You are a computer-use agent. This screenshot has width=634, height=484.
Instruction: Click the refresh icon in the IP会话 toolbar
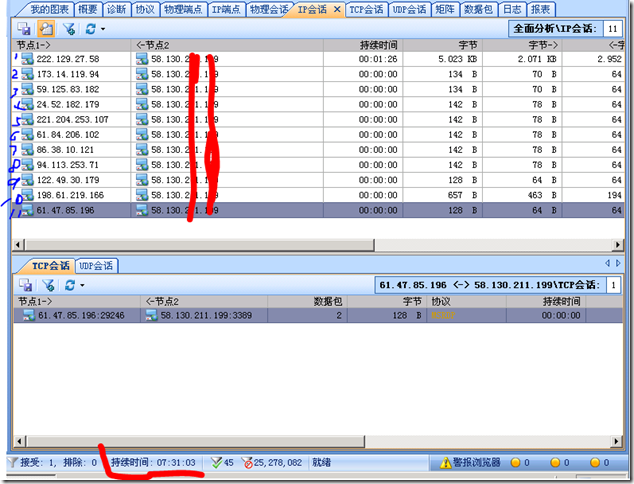click(x=91, y=29)
